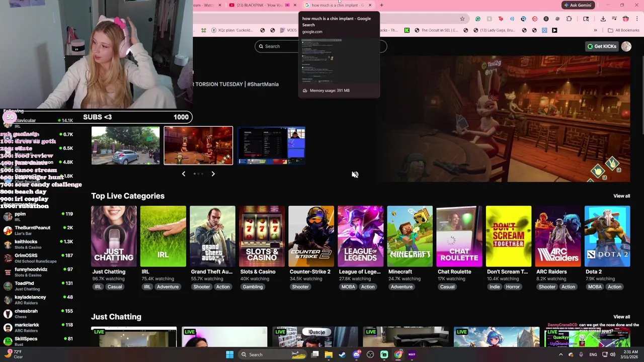Open League of Legends category card

click(360, 236)
